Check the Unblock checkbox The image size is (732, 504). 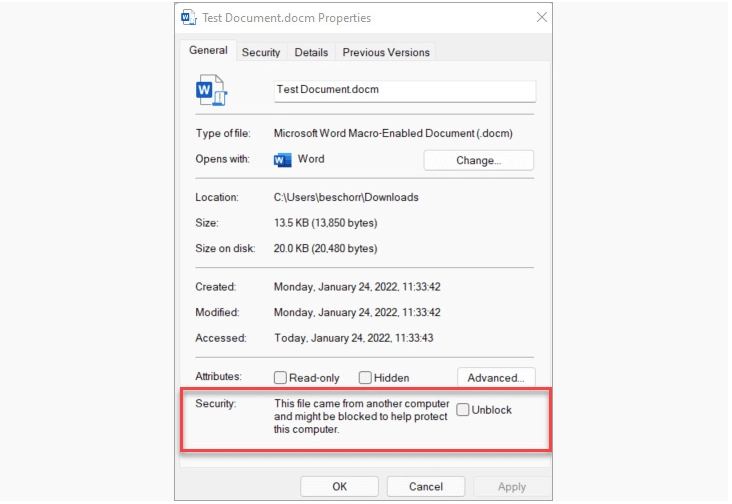click(x=462, y=410)
